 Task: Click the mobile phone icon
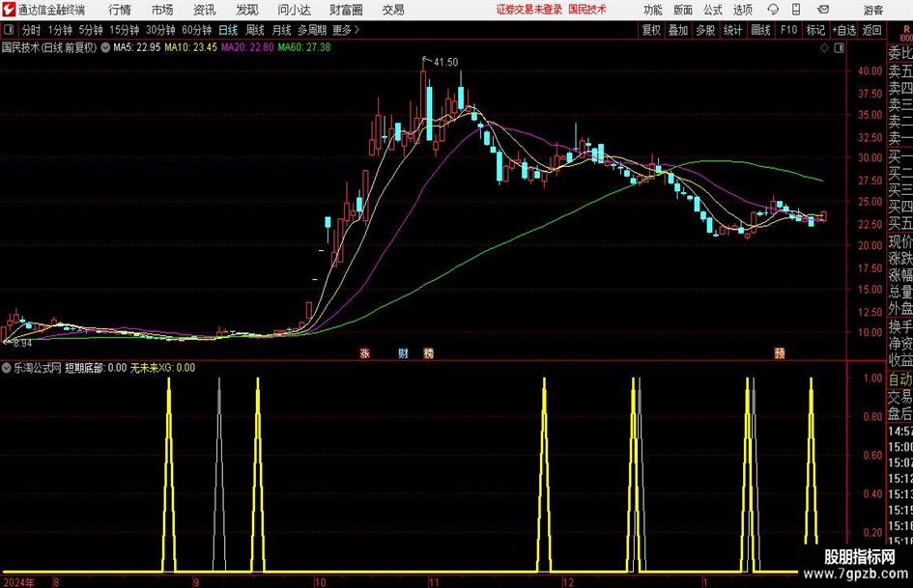[x=796, y=10]
